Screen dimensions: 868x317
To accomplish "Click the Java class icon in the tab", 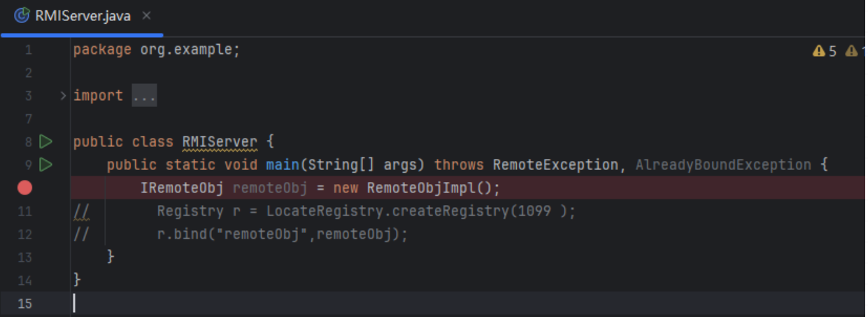I will click(22, 15).
